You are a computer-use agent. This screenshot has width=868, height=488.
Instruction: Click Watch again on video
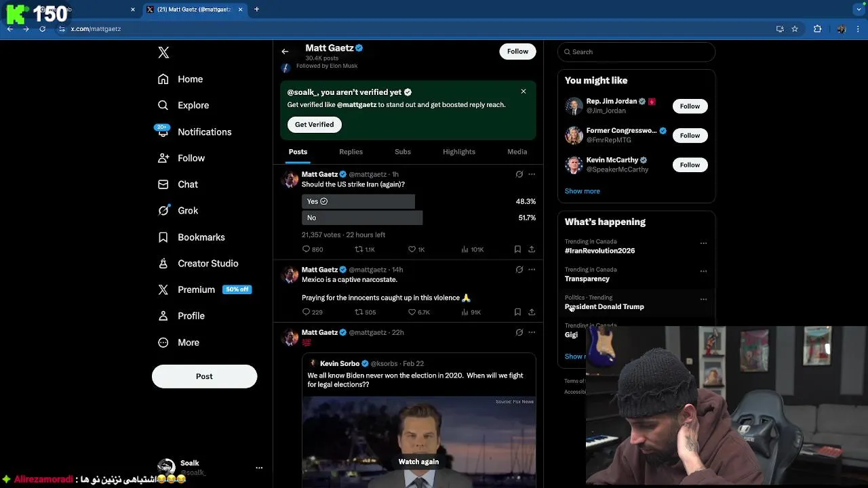pos(418,462)
